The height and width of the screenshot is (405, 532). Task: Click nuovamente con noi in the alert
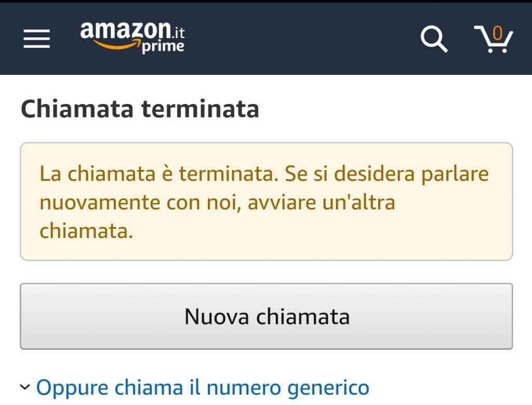coord(141,203)
